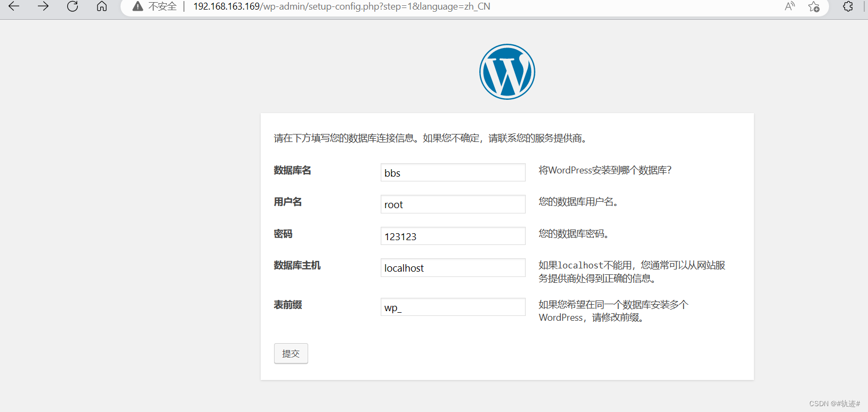The height and width of the screenshot is (412, 868).
Task: Reload the page with the refresh icon
Action: pos(73,6)
